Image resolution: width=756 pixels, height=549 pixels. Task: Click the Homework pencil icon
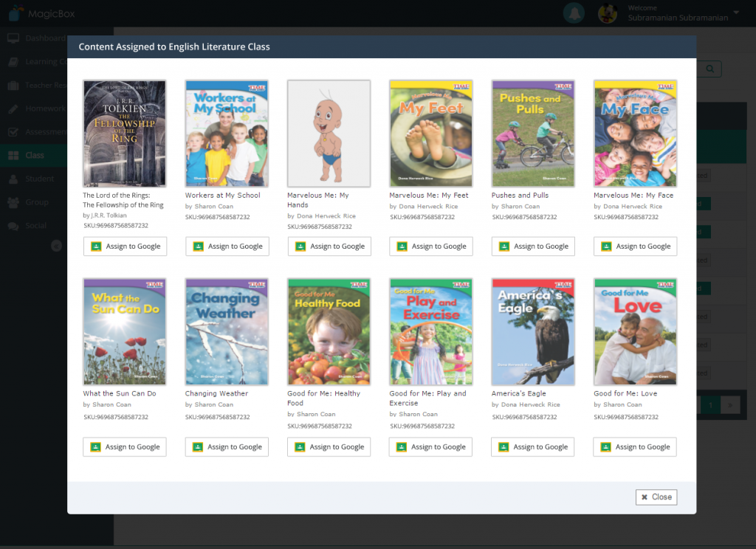(x=13, y=108)
